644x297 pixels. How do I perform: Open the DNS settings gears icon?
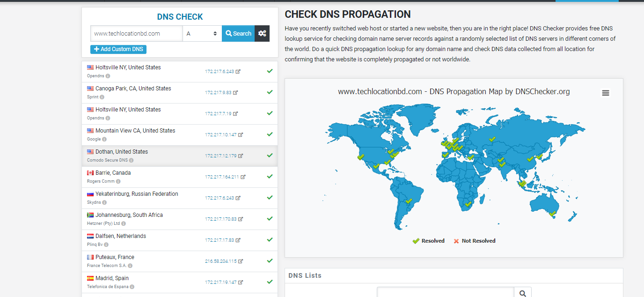pos(262,33)
